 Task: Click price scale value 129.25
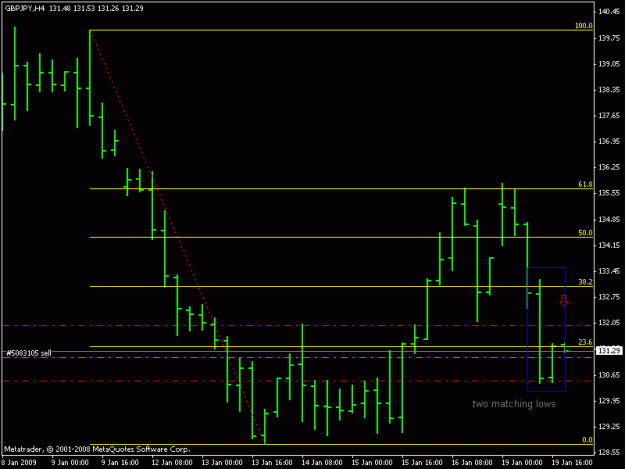click(x=609, y=427)
